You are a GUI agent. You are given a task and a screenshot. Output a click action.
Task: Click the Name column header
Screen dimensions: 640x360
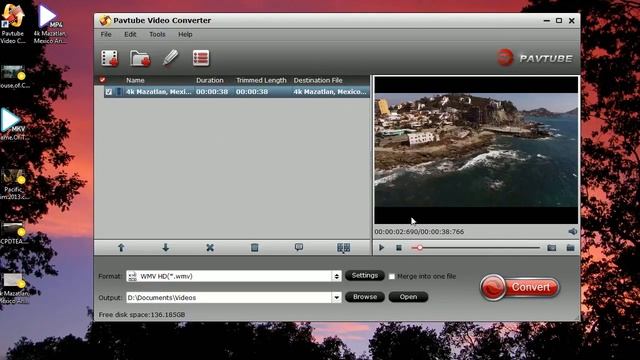click(x=135, y=80)
